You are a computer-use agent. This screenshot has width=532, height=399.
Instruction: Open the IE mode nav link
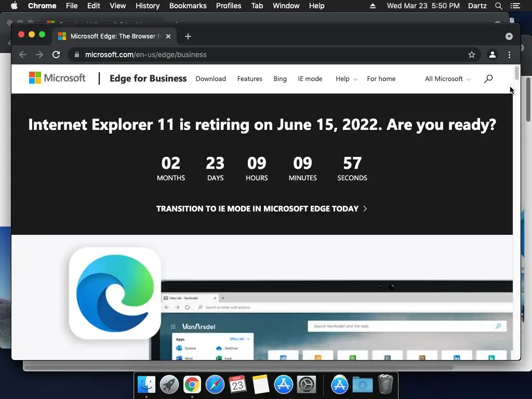point(310,79)
